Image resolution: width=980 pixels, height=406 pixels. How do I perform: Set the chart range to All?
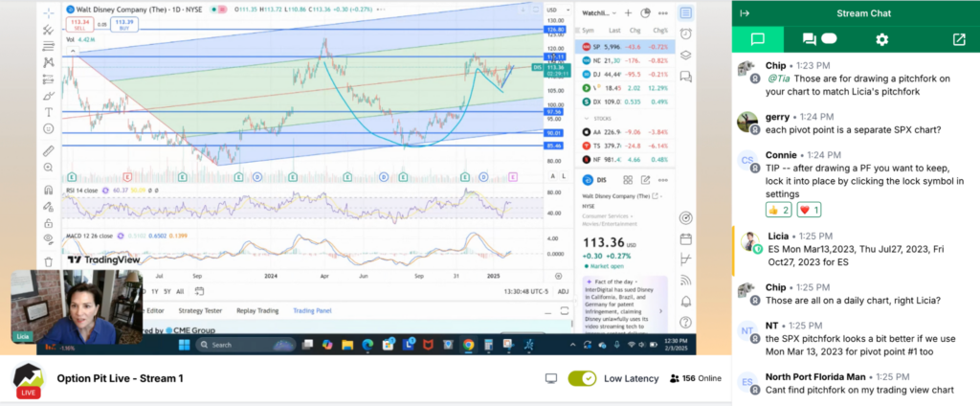click(180, 291)
